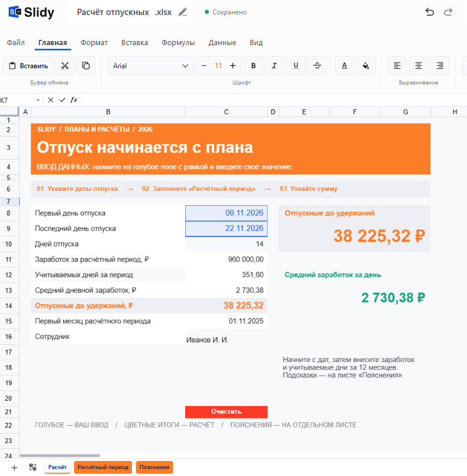Select the cell with 960 000,00
The height and width of the screenshot is (476, 467).
[226, 260]
